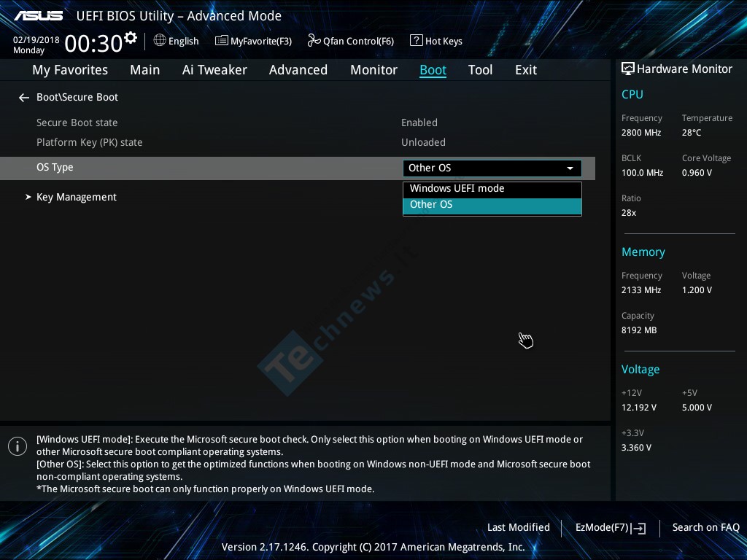Click the 100.0 MHz BCLK value
This screenshot has height=560, width=747.
[642, 173]
